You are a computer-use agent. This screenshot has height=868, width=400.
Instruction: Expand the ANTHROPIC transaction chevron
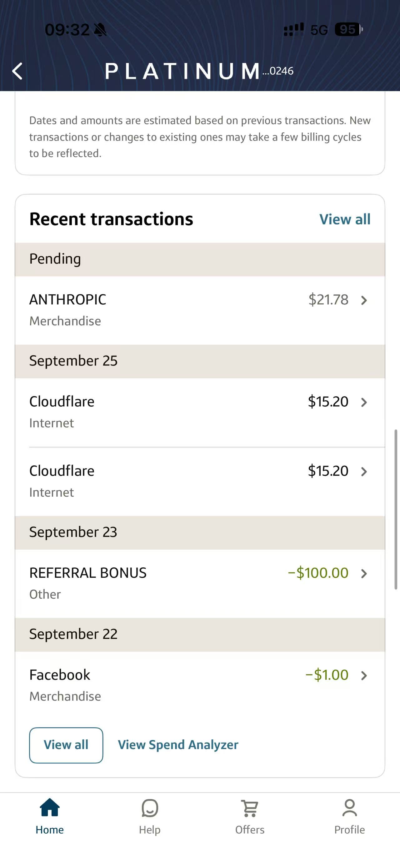click(364, 300)
